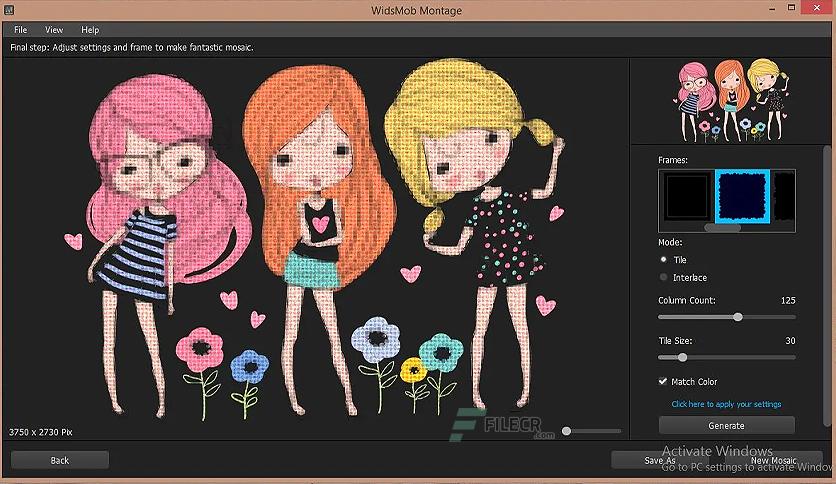Select the partially visible third frame thumbnail

(784, 197)
